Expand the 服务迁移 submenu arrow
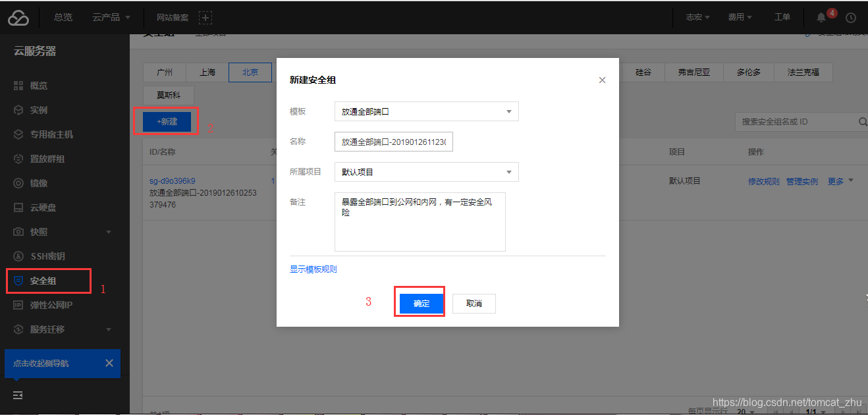This screenshot has height=415, width=868. [109, 329]
